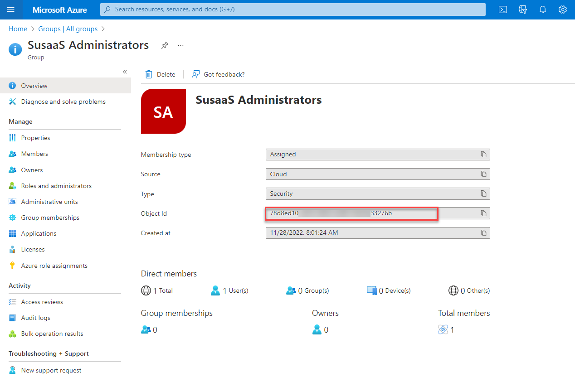The width and height of the screenshot is (575, 392).
Task: Click the Group memberships count 0
Action: click(x=149, y=330)
